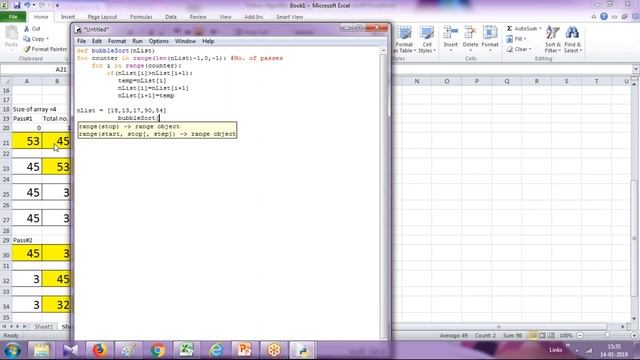Click the Excel Save icon in quick access

[17, 5]
